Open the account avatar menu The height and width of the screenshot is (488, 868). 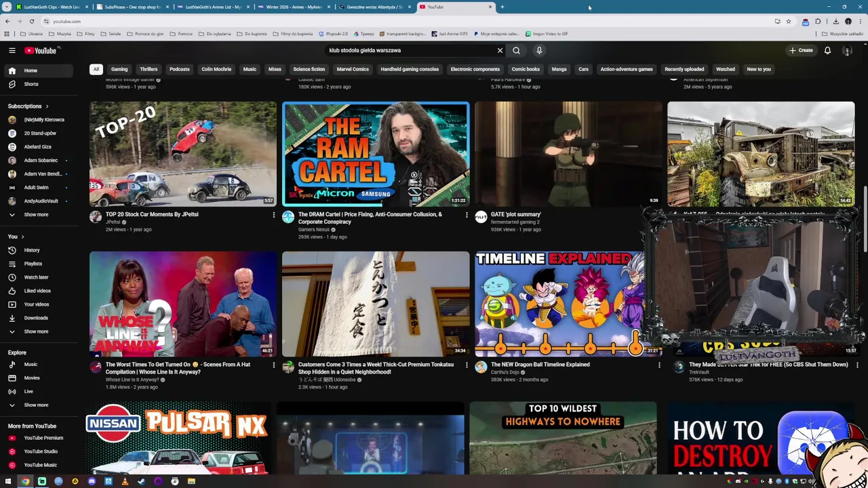click(847, 50)
